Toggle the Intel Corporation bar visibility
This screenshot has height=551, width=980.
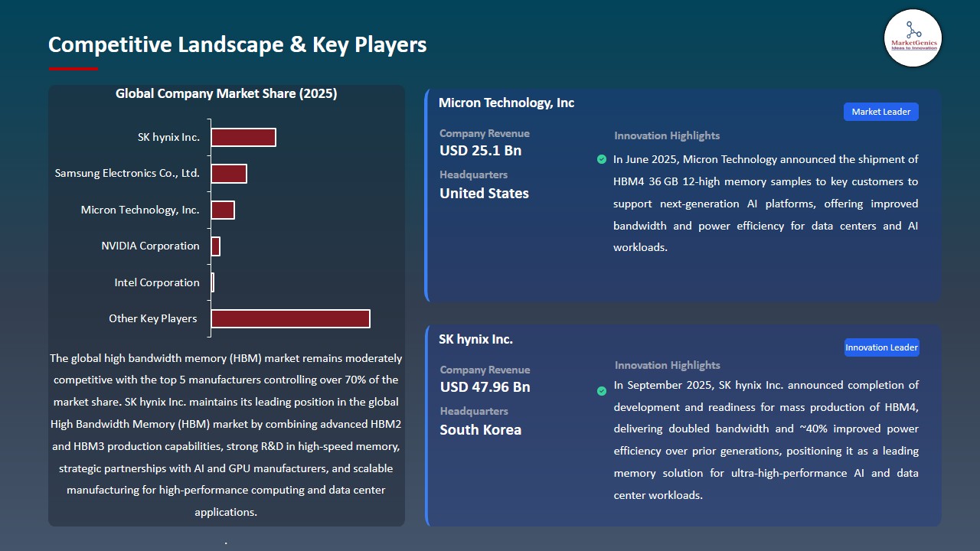[x=211, y=282]
